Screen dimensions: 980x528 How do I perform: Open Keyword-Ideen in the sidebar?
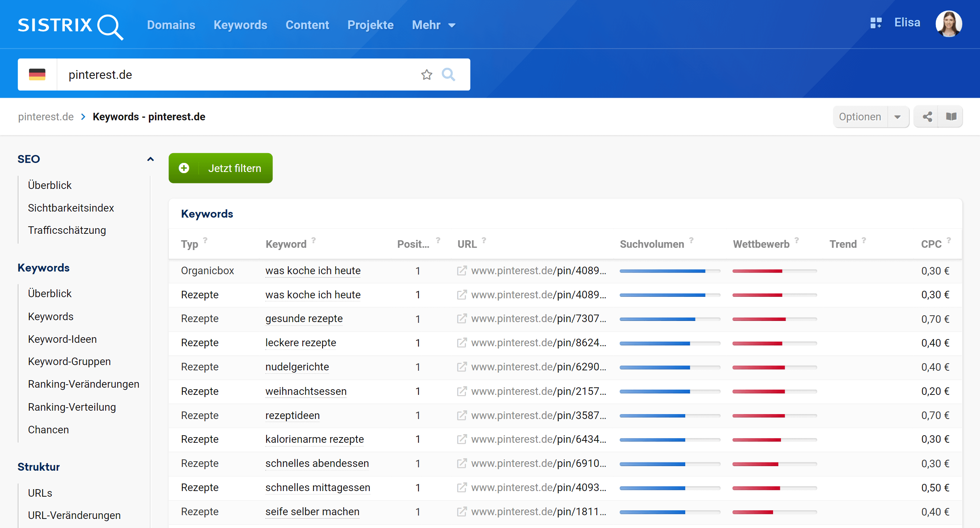coord(63,339)
